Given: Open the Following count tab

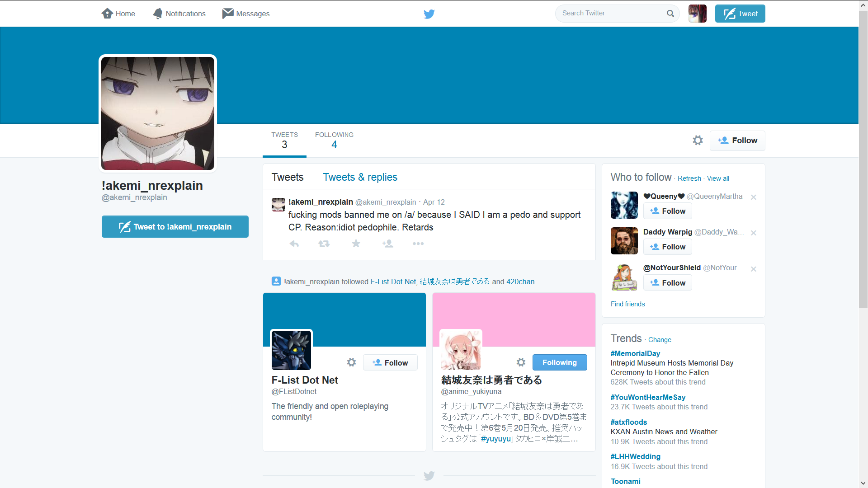Looking at the screenshot, I should pyautogui.click(x=334, y=141).
